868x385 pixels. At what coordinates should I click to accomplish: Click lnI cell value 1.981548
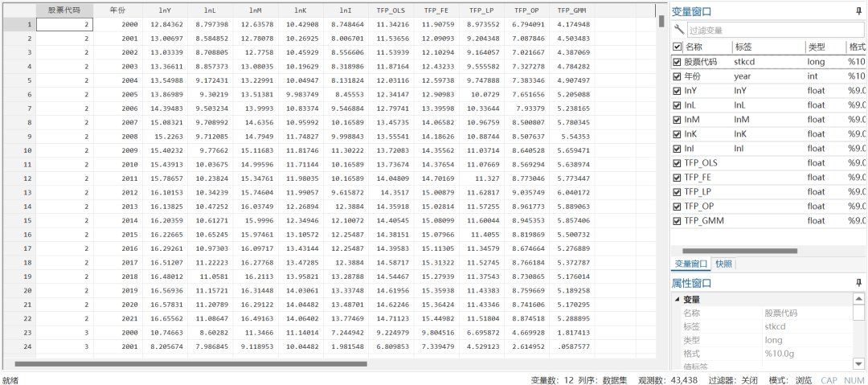(x=346, y=346)
